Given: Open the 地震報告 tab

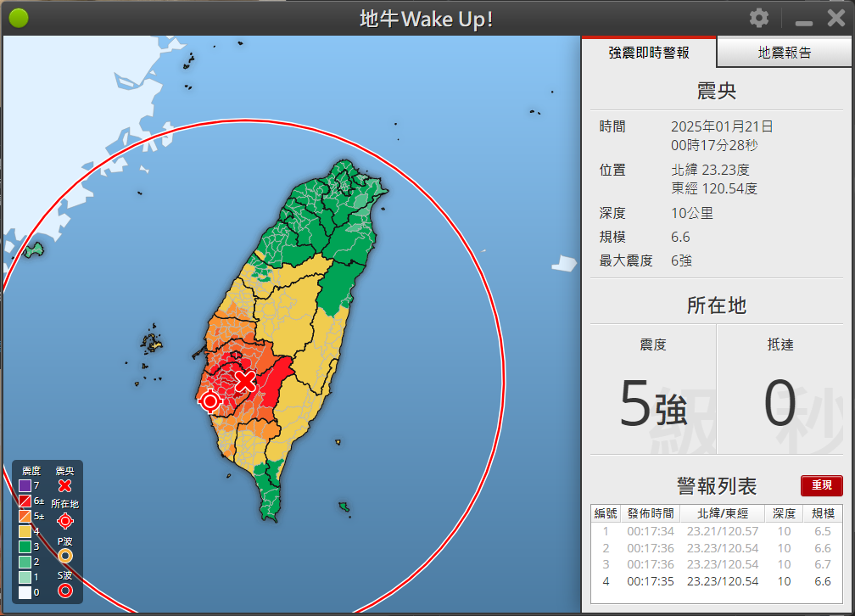Looking at the screenshot, I should [x=785, y=53].
